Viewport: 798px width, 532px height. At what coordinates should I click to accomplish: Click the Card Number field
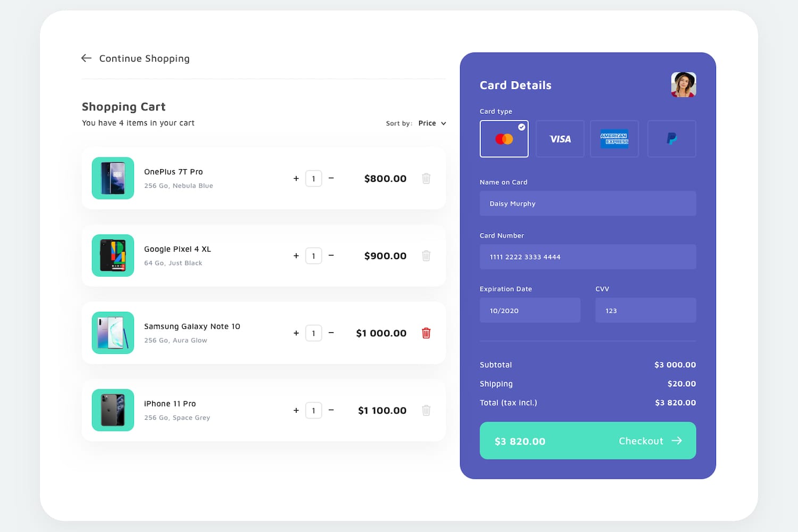click(588, 256)
